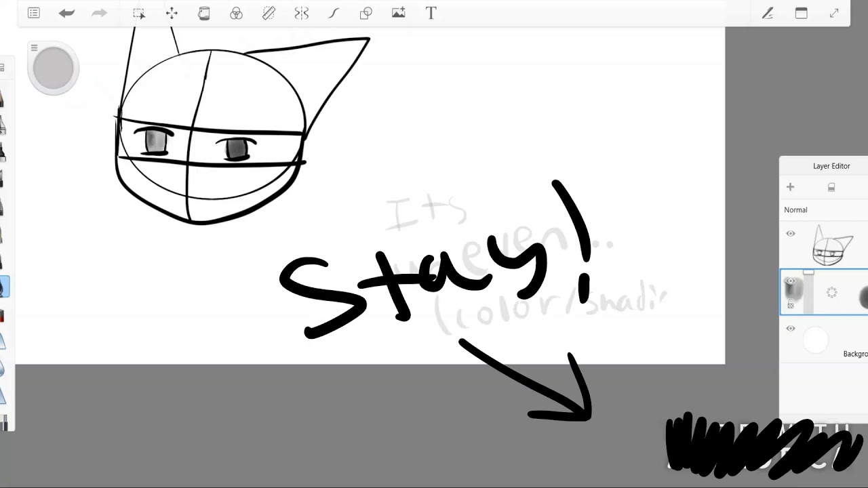
Task: Open the brush puck color circle
Action: [x=54, y=68]
